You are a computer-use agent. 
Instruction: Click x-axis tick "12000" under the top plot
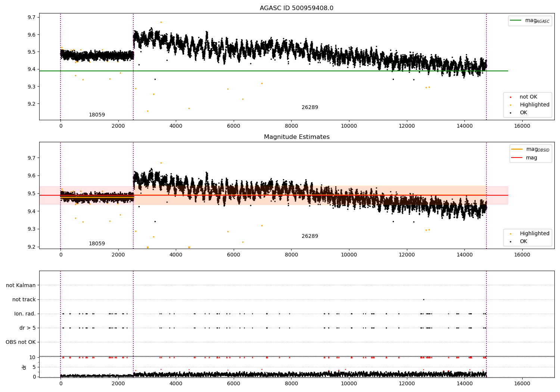[x=407, y=126]
